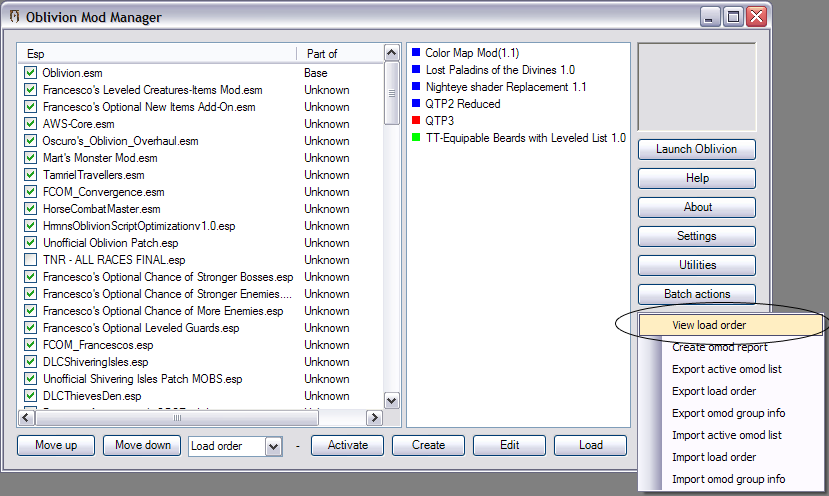Select TT-Equipable Beards with Leveled List 1.0
The image size is (829, 496).
[x=526, y=137]
